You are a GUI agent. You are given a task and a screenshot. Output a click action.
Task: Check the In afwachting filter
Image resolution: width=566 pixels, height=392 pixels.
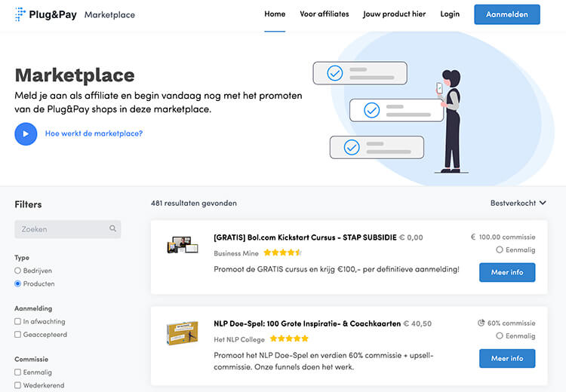pos(18,322)
